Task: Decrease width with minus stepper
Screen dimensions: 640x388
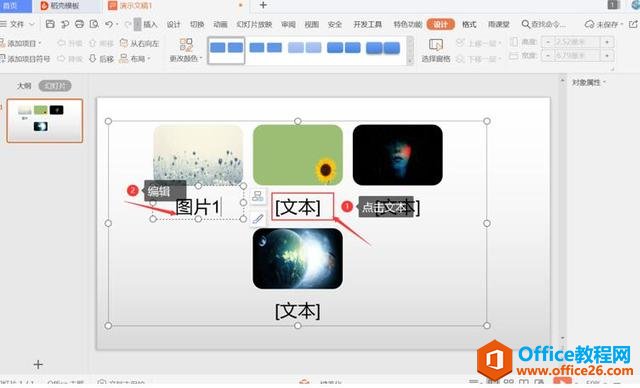Action: click(548, 55)
